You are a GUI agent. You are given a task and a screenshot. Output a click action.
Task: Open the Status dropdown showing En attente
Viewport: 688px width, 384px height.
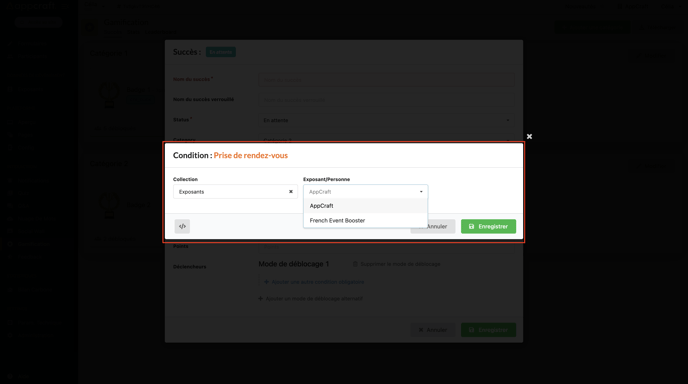pyautogui.click(x=386, y=120)
